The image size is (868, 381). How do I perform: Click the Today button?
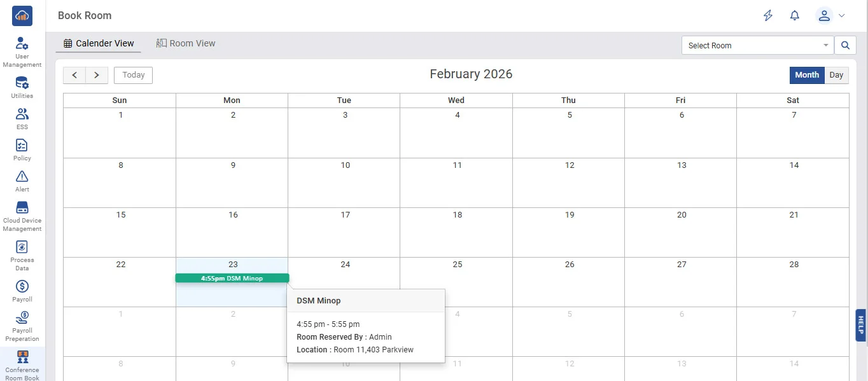tap(133, 75)
